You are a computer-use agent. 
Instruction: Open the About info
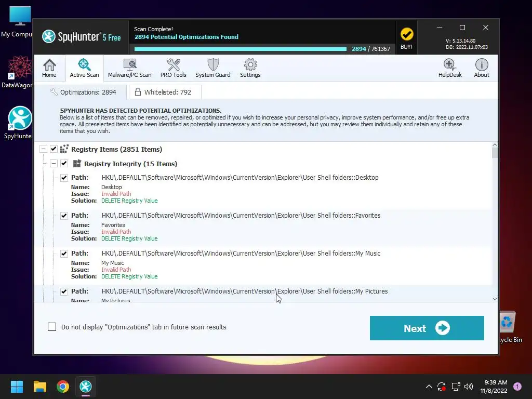coord(482,68)
